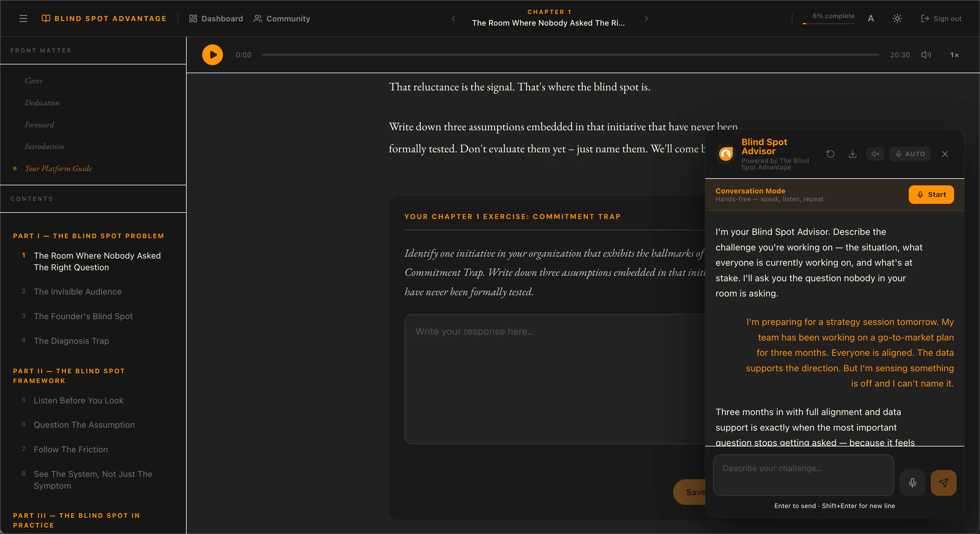Open the hamburger sidebar menu

23,18
